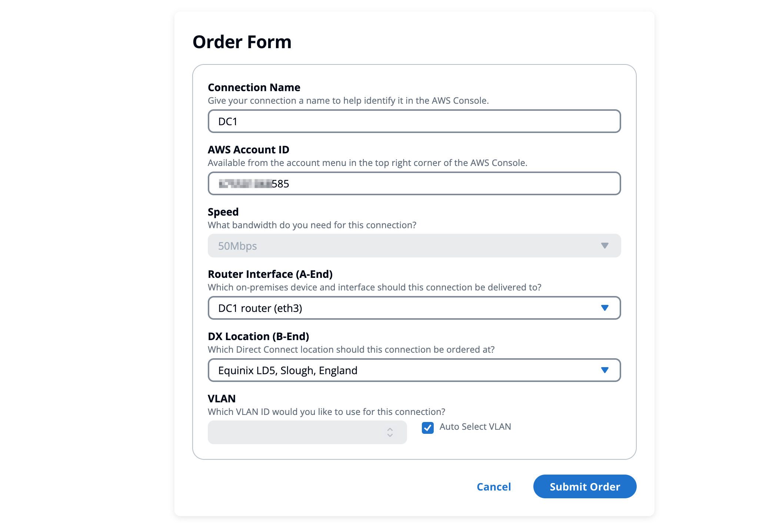This screenshot has height=532, width=783.
Task: Click the Connection Name label
Action: [254, 87]
